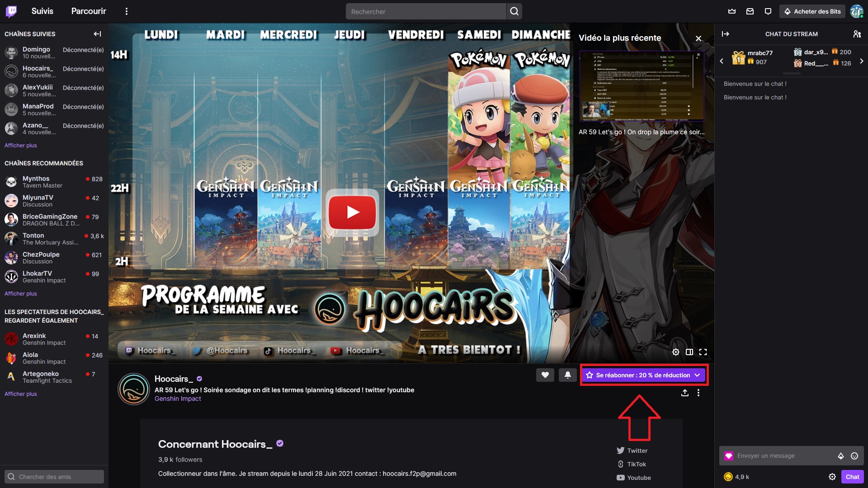Screen dimensions: 868x488
Task: Open the whispers speech bubble icon
Action: pos(768,11)
